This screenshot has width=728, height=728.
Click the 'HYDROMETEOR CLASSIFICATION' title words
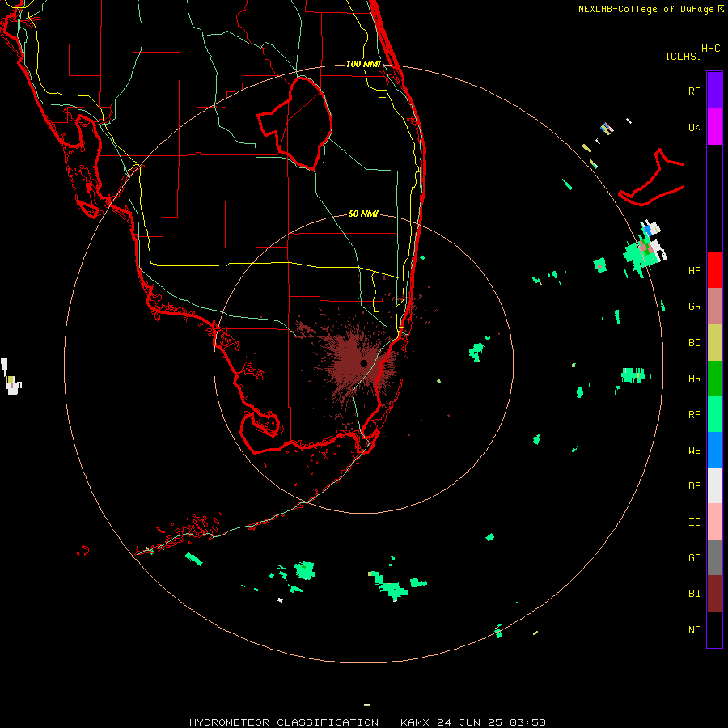(x=284, y=722)
